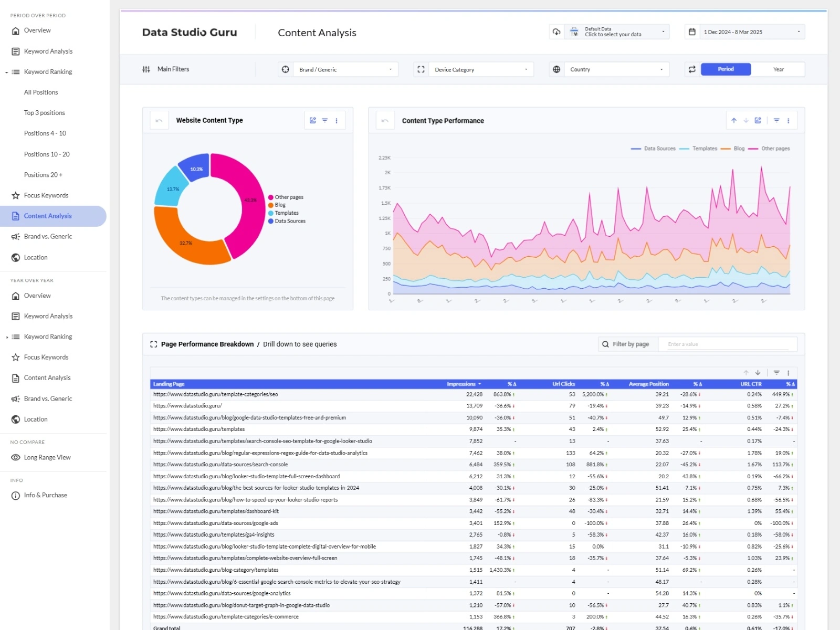840x630 pixels.
Task: Open three-dot menu on Content Type Performance chart
Action: tap(788, 121)
